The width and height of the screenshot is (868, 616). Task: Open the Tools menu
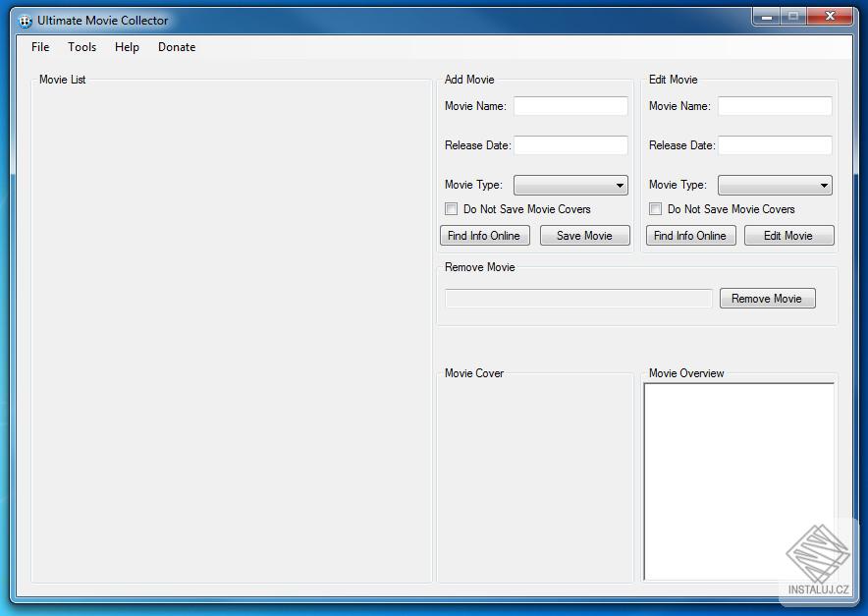tap(81, 47)
